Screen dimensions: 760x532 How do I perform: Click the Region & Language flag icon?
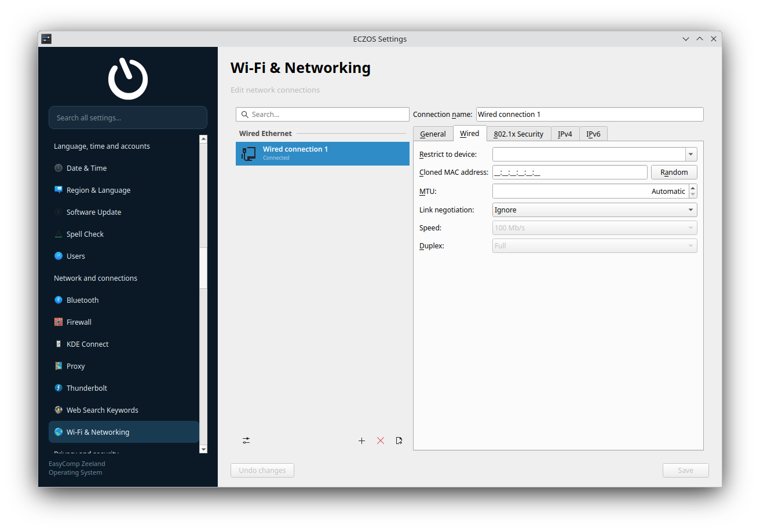click(59, 190)
